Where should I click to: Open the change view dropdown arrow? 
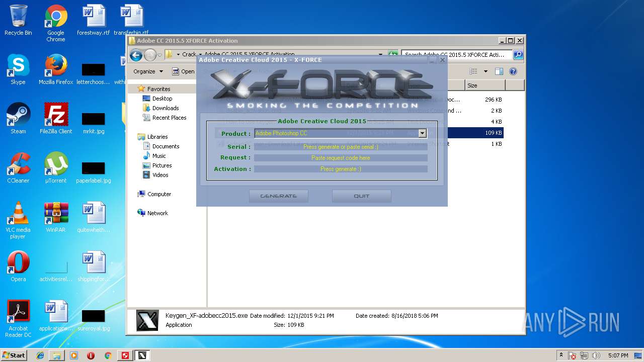click(486, 71)
